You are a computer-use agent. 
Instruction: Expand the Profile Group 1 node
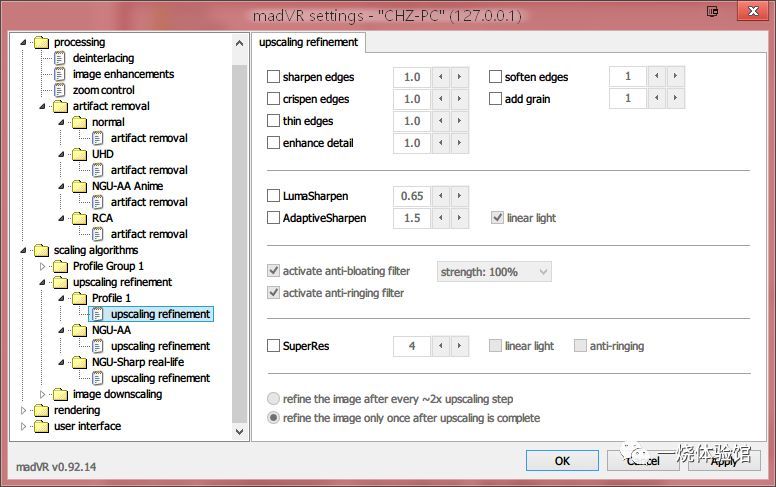point(42,266)
